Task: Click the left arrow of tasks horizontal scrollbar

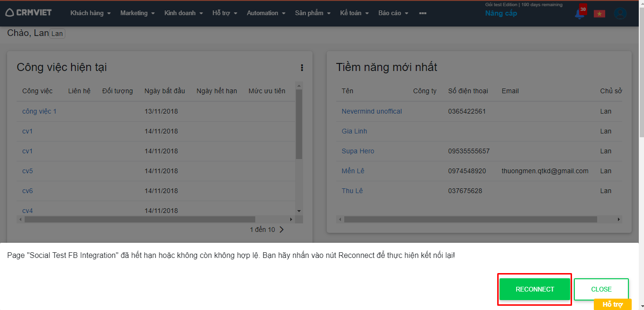Action: (x=20, y=220)
